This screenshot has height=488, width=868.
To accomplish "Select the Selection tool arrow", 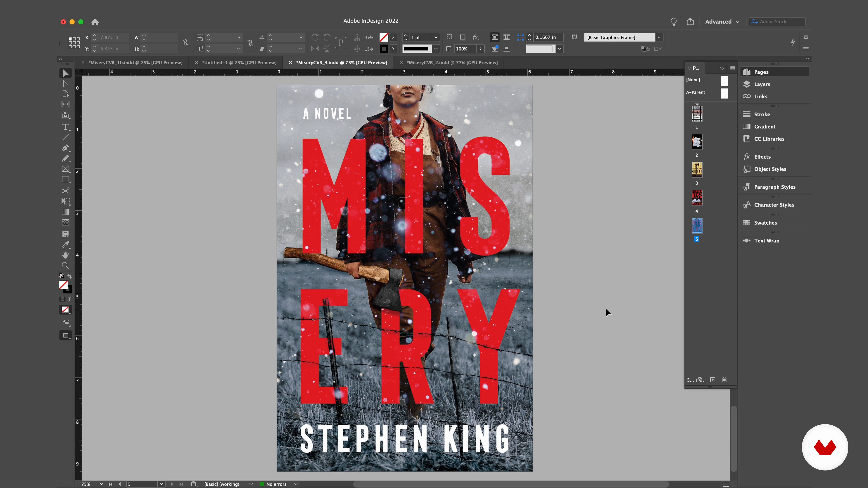I will (65, 73).
